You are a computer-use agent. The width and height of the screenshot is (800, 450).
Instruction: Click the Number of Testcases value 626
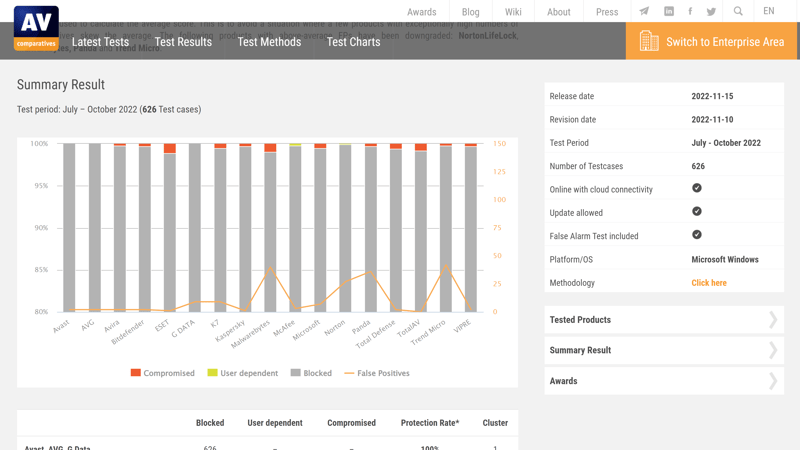698,166
